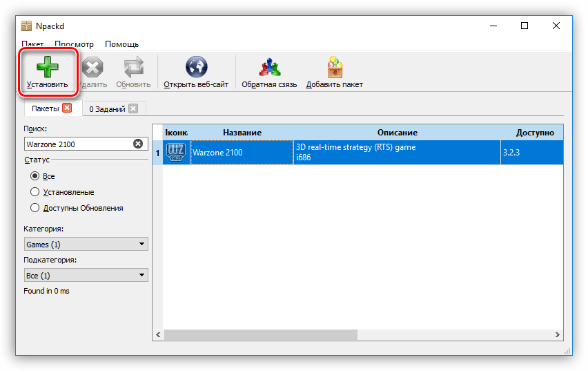Select the Все status radio button
Viewport: 588px width, 371px height.
[35, 176]
